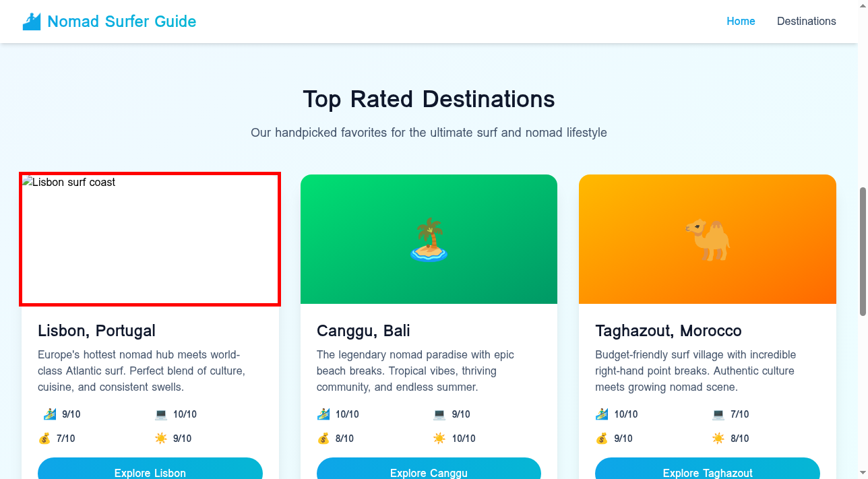Click the sun icon for Canggu
868x479 pixels.
pos(439,439)
